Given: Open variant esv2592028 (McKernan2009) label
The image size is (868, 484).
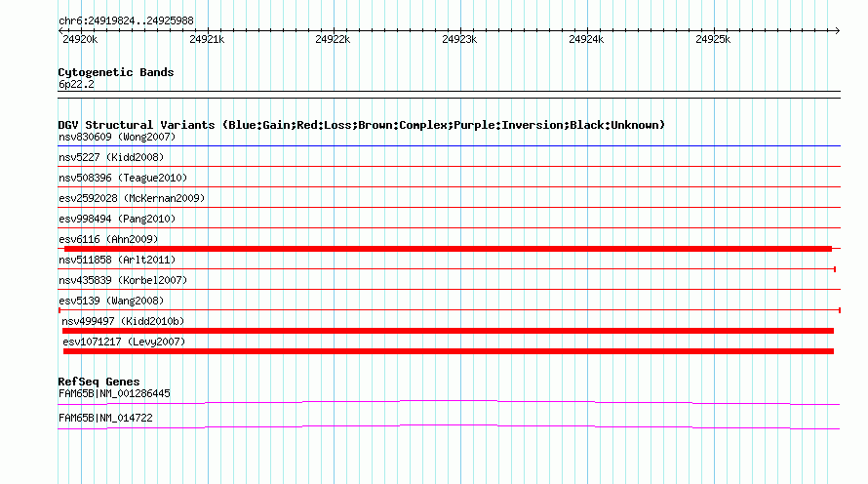Looking at the screenshot, I should [x=132, y=198].
